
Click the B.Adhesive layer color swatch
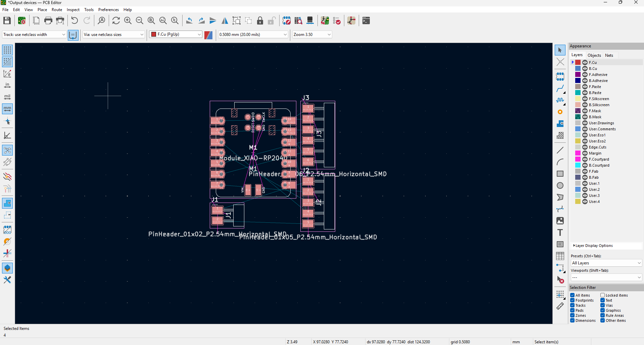(x=578, y=81)
